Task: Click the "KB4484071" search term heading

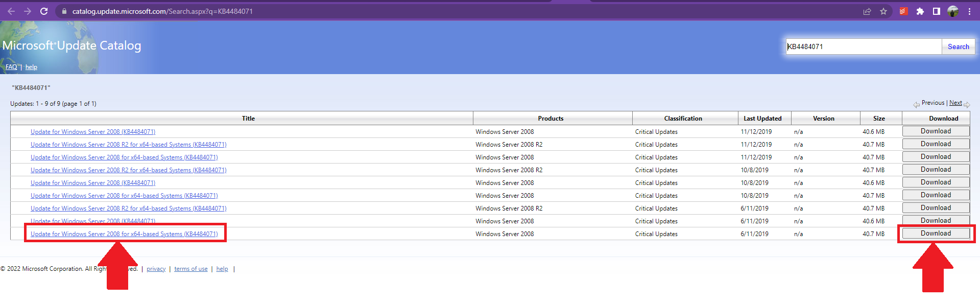Action: coord(31,88)
